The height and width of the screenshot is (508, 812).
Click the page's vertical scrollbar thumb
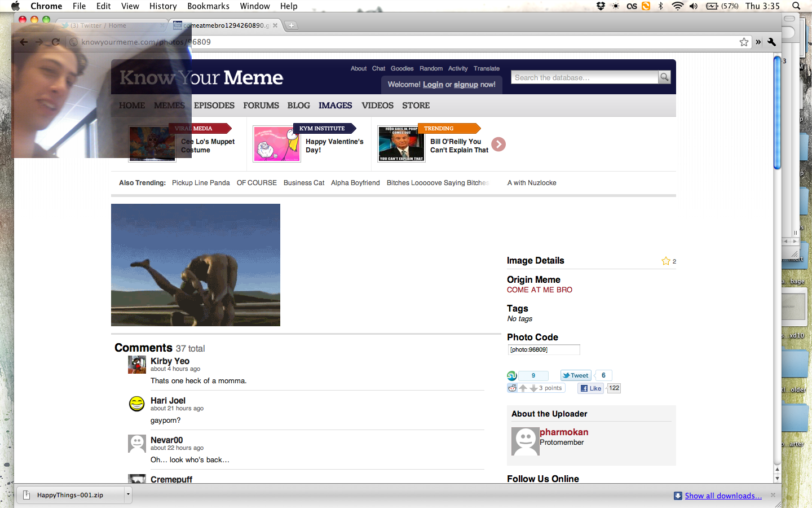point(777,113)
